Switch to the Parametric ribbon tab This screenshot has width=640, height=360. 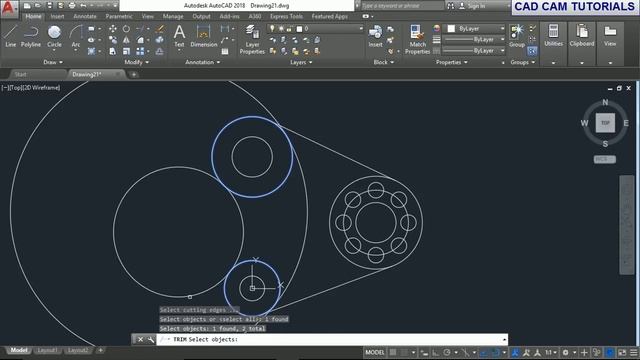(119, 16)
